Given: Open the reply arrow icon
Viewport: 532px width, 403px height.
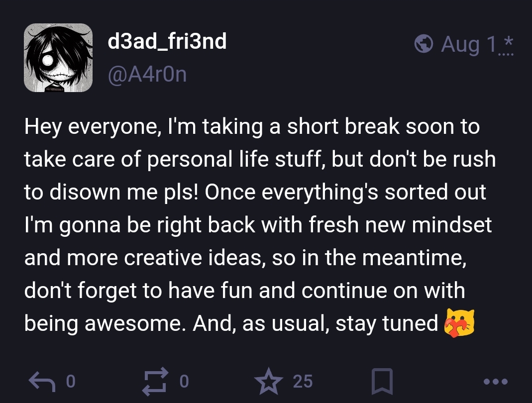Looking at the screenshot, I should pyautogui.click(x=42, y=381).
